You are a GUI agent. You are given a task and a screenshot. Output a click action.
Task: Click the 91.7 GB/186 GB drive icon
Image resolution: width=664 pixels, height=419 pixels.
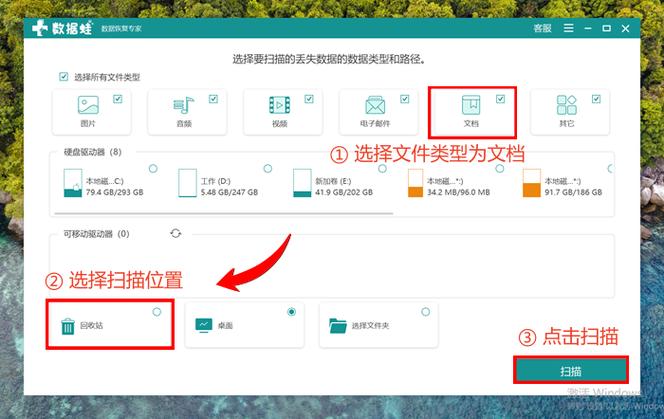pyautogui.click(x=531, y=183)
